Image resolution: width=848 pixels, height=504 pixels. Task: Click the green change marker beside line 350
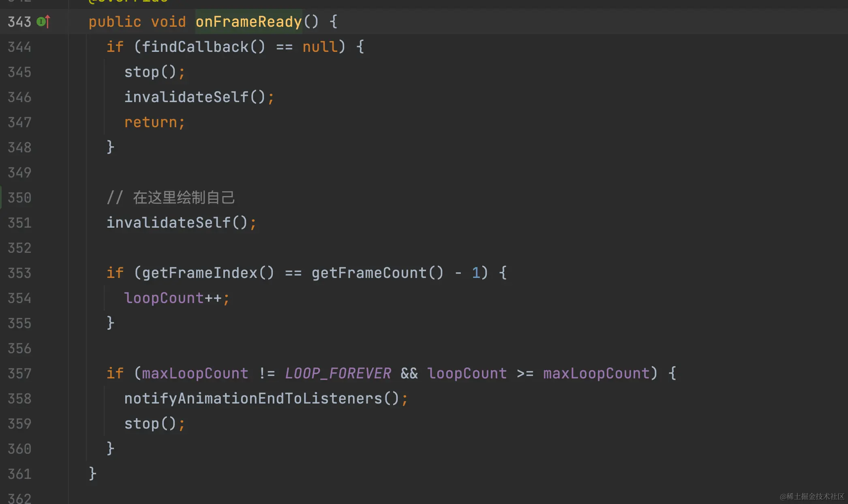(1, 197)
